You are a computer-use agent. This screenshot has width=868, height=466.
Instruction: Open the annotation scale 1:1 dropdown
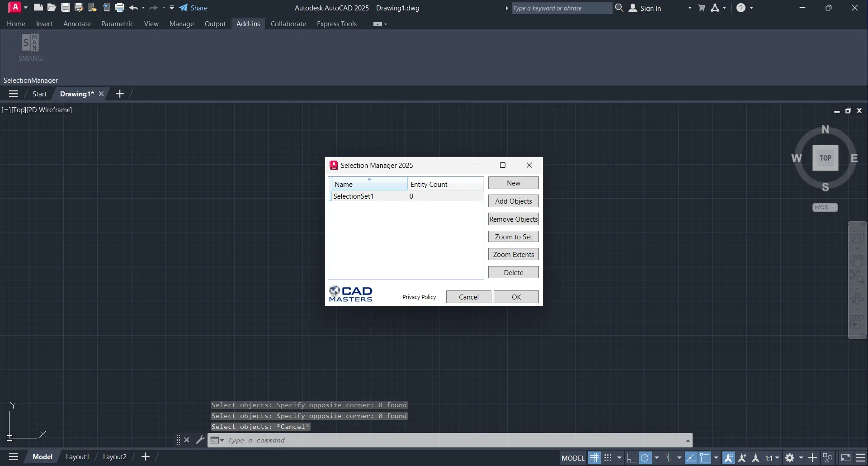[772, 458]
